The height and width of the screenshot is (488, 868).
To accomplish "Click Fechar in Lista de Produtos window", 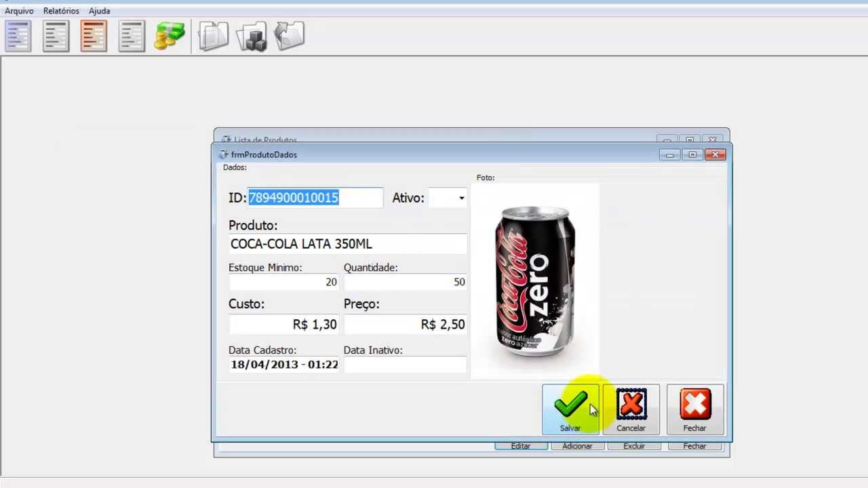I will tap(695, 446).
